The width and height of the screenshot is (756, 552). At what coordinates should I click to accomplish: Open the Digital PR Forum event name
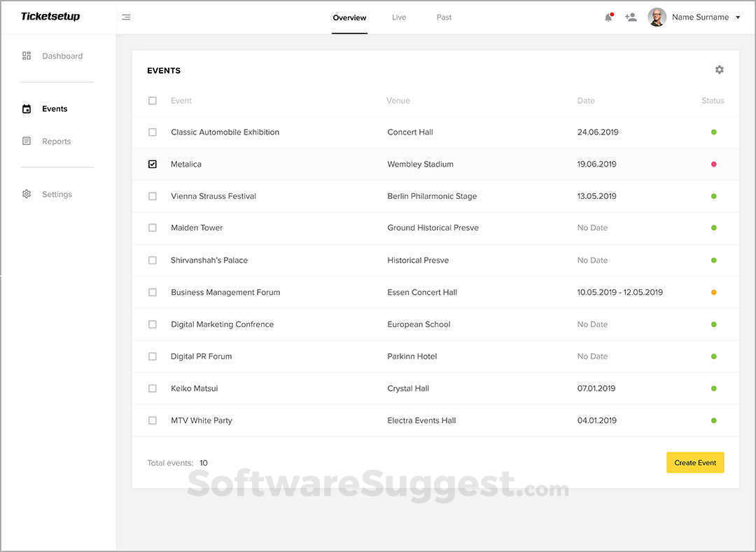click(x=201, y=357)
